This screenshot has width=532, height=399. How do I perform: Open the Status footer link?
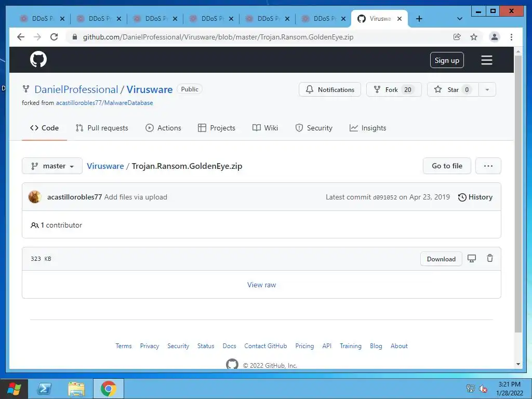(x=206, y=346)
